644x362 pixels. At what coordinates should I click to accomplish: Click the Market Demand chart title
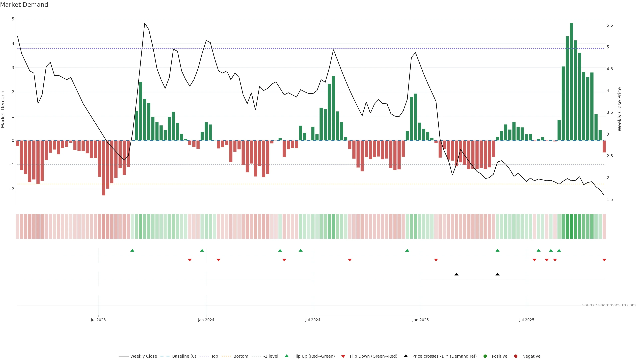pos(24,5)
